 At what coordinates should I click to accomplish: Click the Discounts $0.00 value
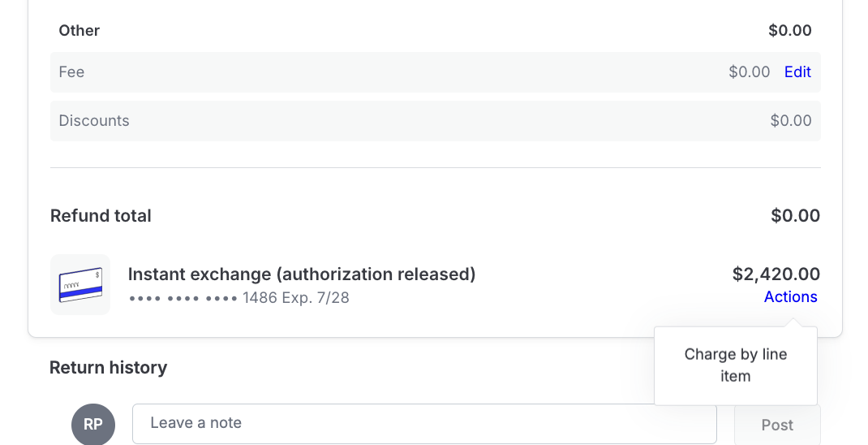point(790,121)
